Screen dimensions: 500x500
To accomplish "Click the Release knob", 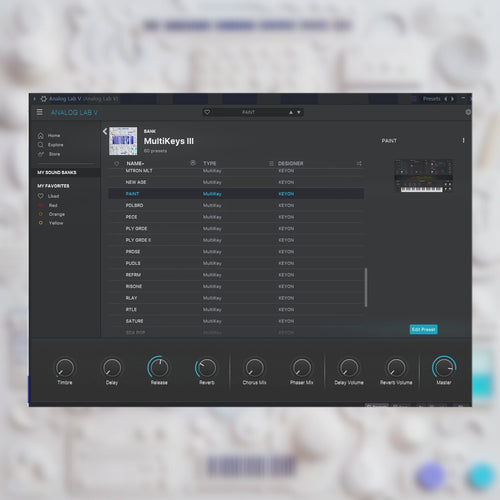I will click(x=159, y=367).
